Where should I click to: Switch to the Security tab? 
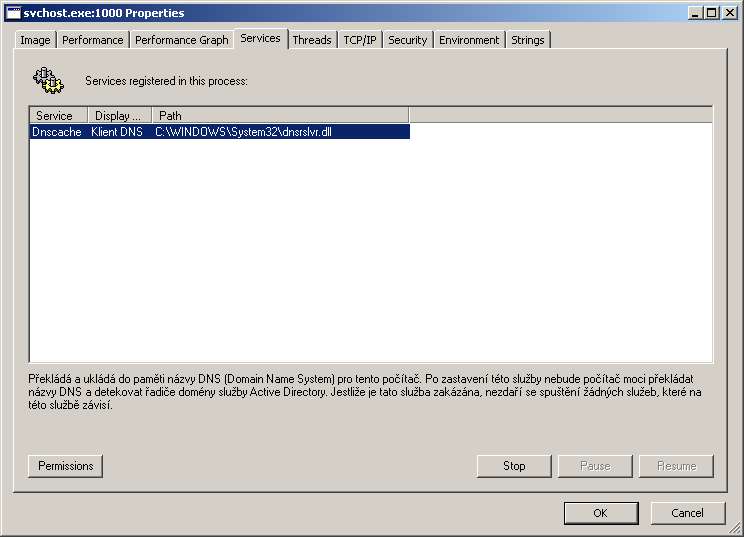click(x=407, y=40)
